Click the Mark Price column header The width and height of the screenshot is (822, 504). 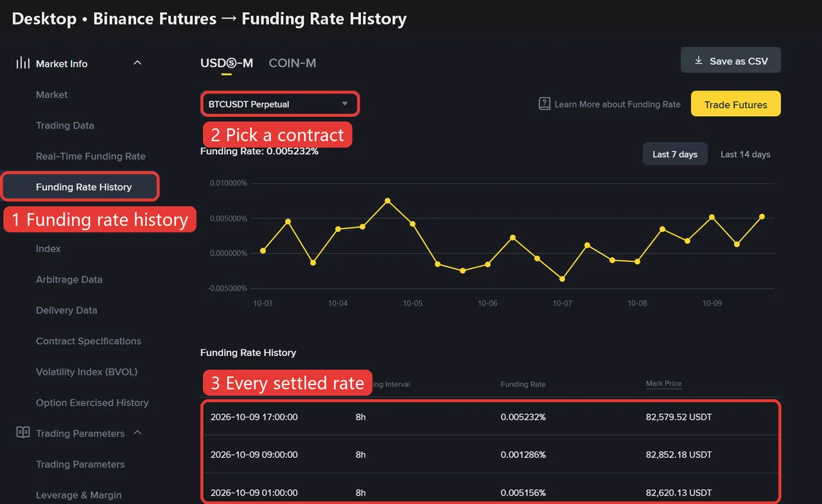click(663, 383)
